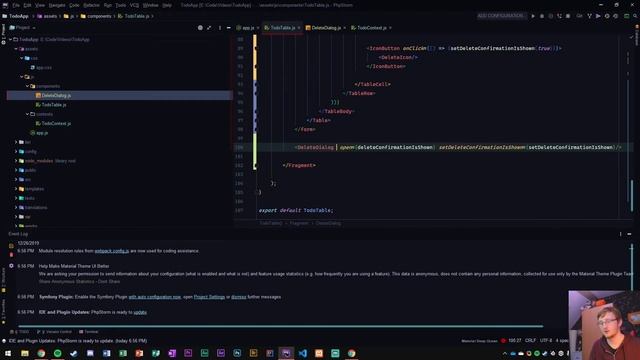The width and height of the screenshot is (640, 360).
Task: Open Chrome from the taskbar
Action: (41, 353)
